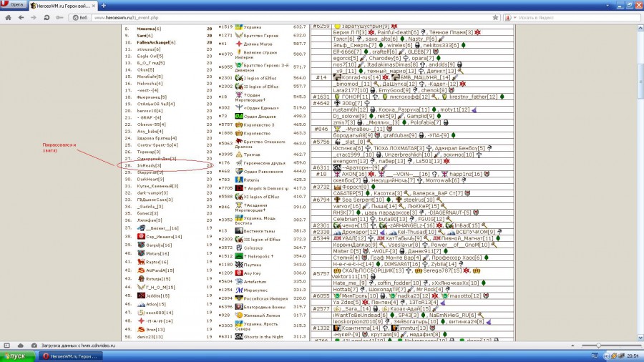644x362 pixels.
Task: Close the HeroesWM.ru tab
Action: pos(94,6)
